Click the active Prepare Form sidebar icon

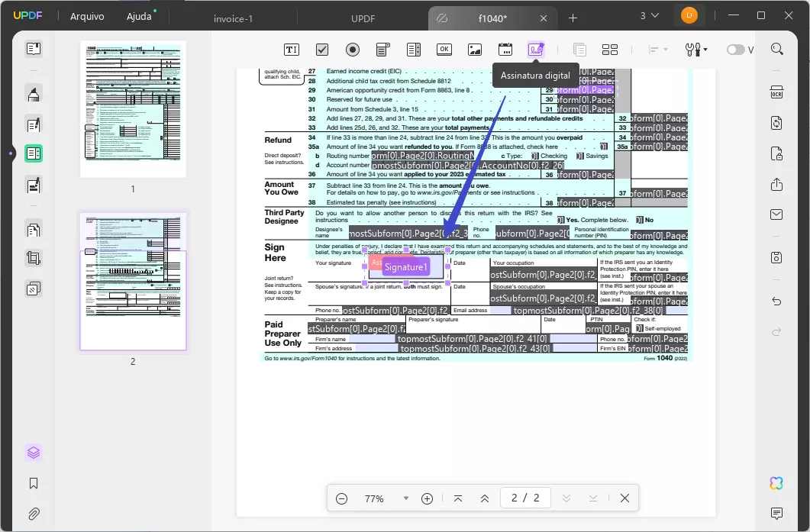(34, 153)
